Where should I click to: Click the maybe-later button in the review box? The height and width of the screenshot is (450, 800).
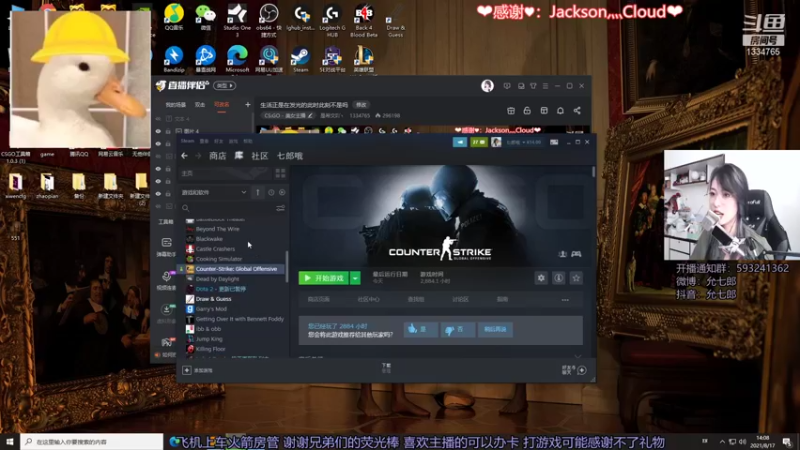pos(495,330)
